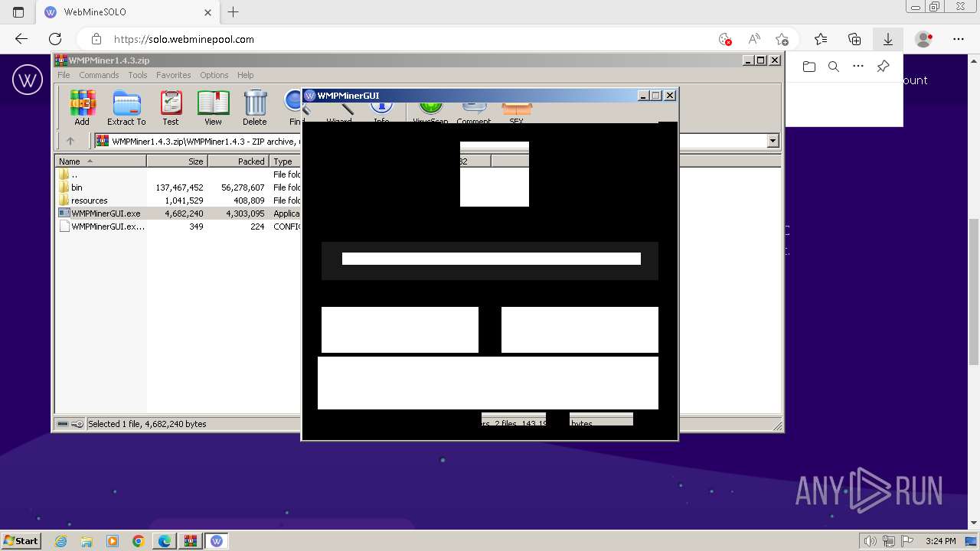This screenshot has height=551, width=980.
Task: Open a new browser tab
Action: click(x=234, y=12)
